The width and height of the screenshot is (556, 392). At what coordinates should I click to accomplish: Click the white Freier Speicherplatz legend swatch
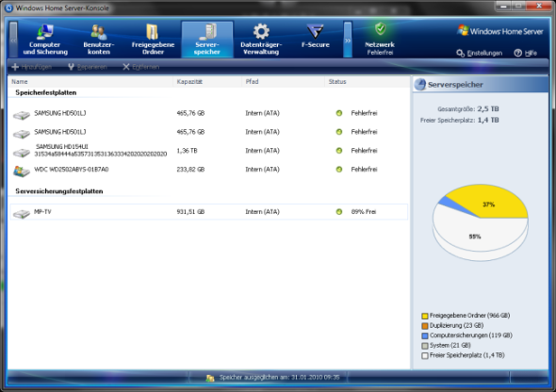tap(425, 355)
